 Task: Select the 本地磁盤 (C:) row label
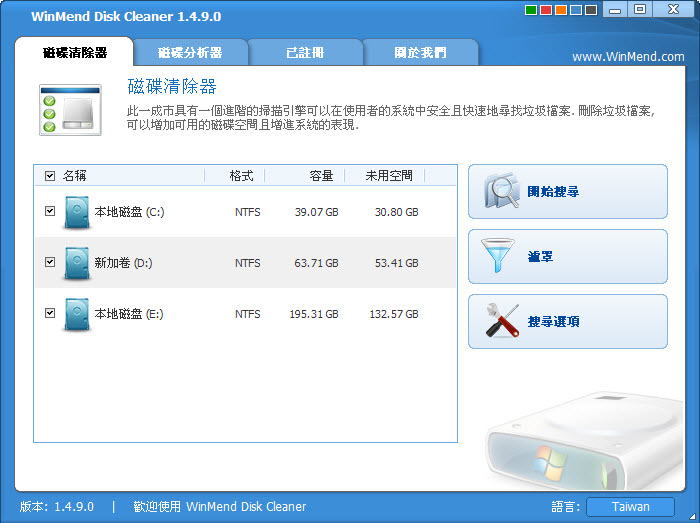pos(129,212)
